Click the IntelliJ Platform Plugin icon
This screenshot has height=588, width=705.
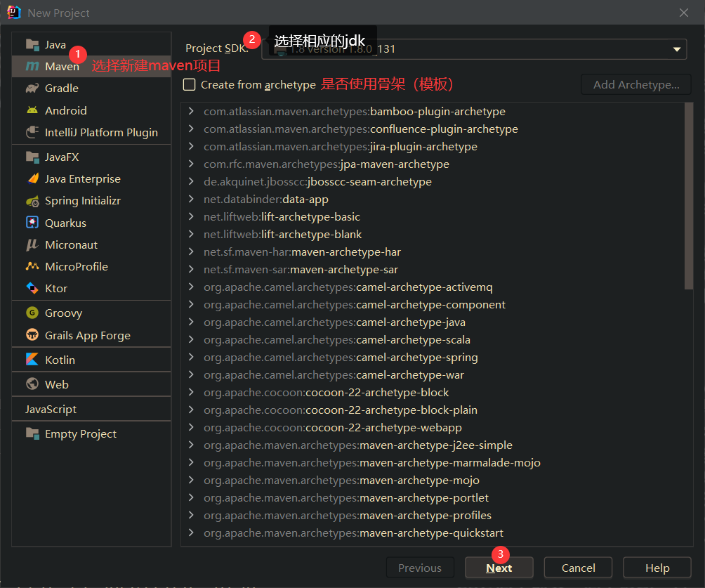(x=32, y=132)
